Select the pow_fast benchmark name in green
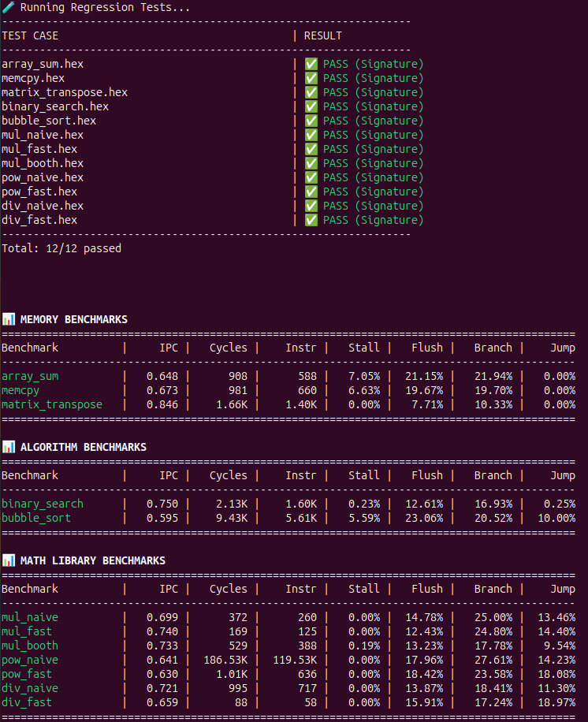The height and width of the screenshot is (722, 588). click(x=26, y=674)
